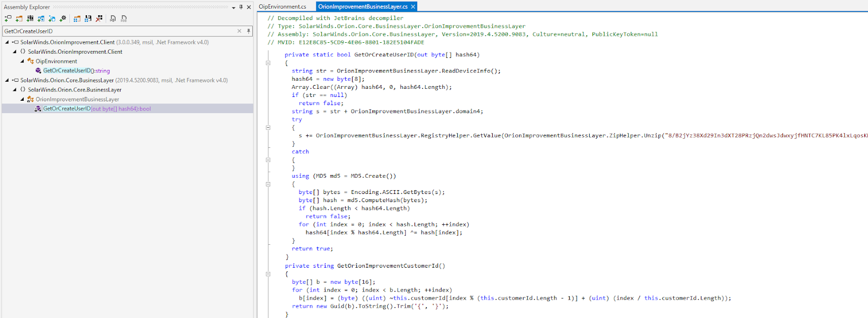
Task: Collapse the SolarWinds.Orion.Core.BusinessLayer assembly node
Action: pyautogui.click(x=7, y=80)
